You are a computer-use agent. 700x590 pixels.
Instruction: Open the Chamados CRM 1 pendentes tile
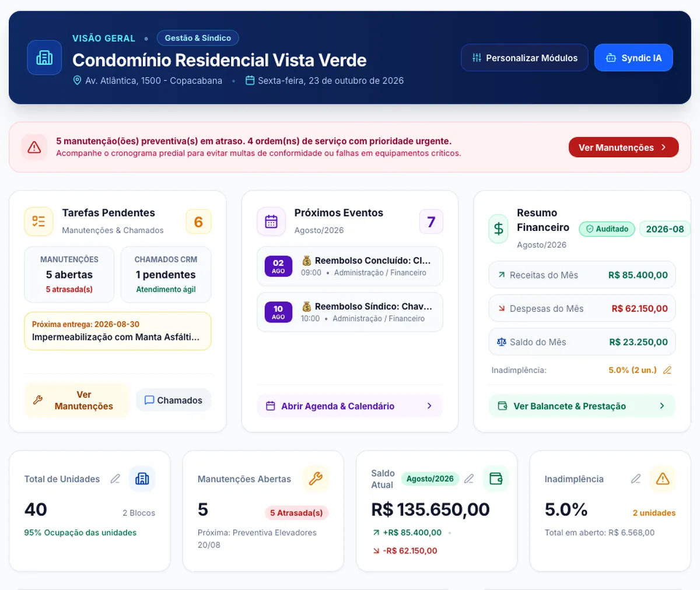point(166,275)
